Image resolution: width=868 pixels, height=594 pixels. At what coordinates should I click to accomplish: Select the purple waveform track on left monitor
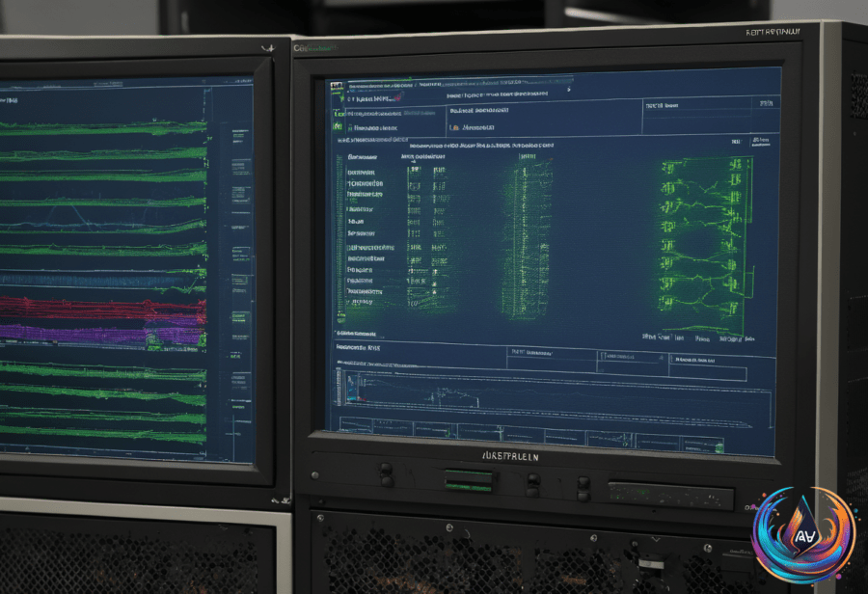(x=103, y=332)
